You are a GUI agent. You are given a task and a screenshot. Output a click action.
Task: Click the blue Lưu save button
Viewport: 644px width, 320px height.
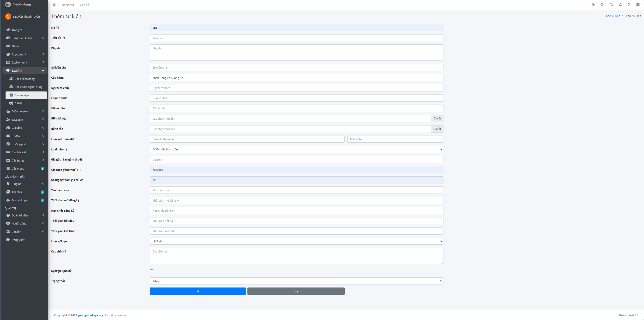pyautogui.click(x=198, y=291)
